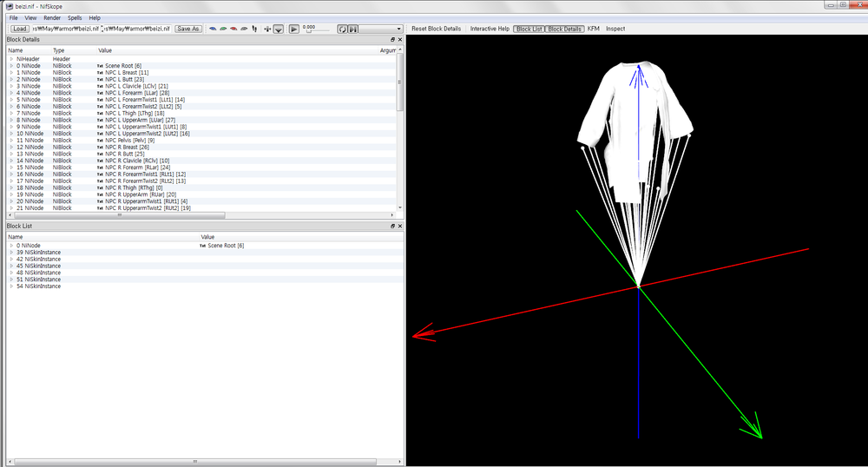Toggle the draw axes icon

[267, 29]
